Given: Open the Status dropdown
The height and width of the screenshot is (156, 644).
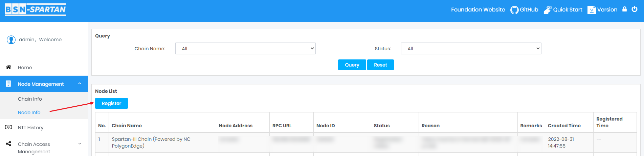Looking at the screenshot, I should coord(471,49).
